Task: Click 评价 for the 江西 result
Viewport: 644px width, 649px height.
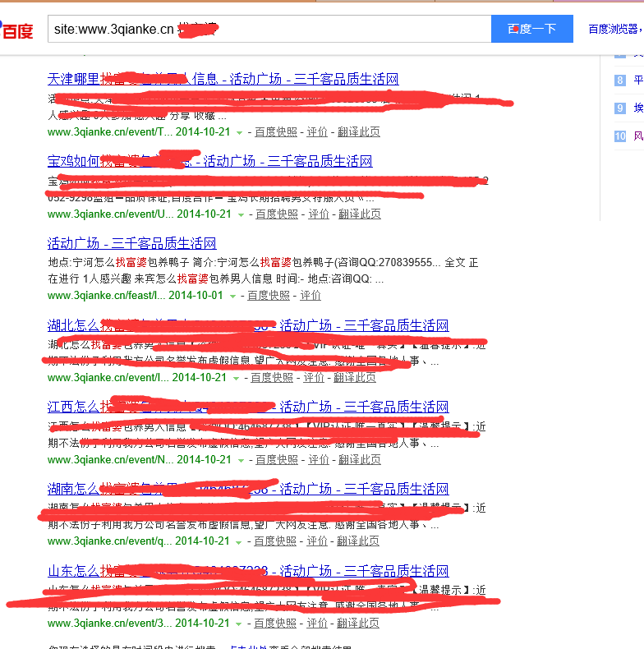Action: (x=318, y=459)
